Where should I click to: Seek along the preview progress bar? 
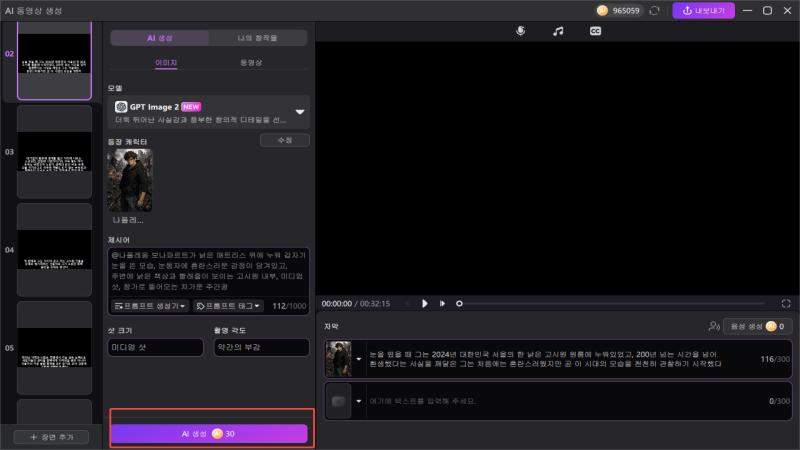pos(614,304)
